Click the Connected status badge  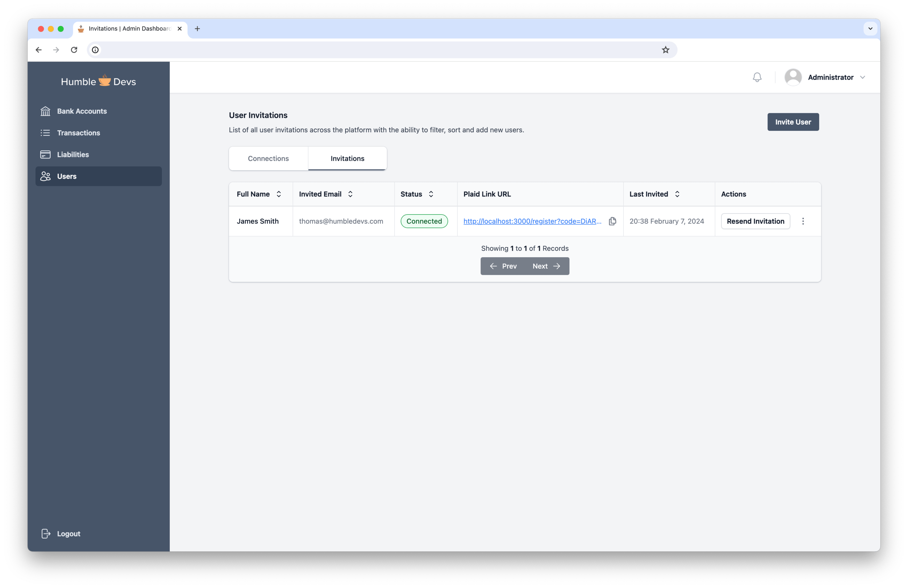tap(424, 221)
